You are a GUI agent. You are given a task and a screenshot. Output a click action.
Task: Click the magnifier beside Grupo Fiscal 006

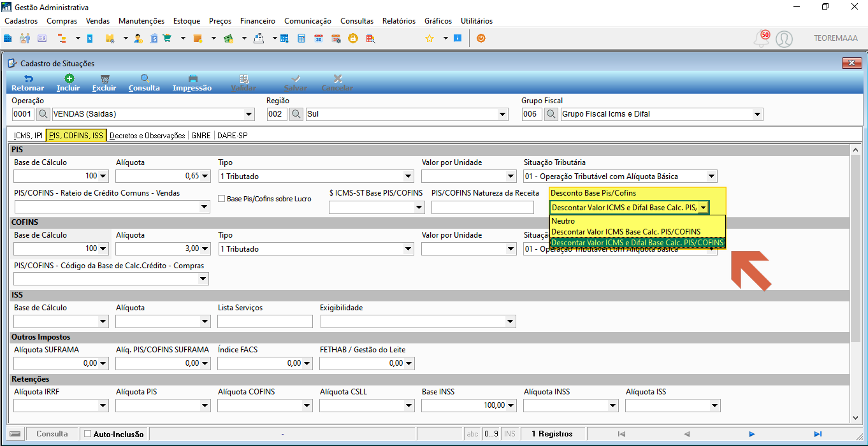pos(551,114)
